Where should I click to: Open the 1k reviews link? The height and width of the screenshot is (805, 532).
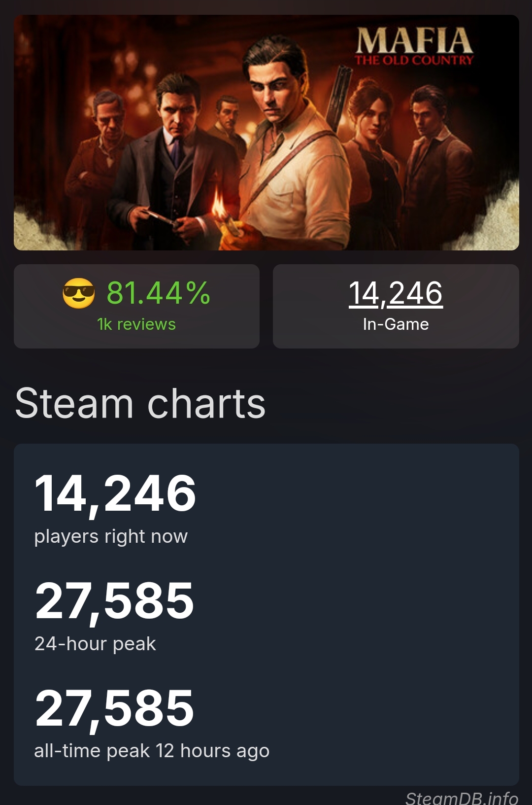pos(136,324)
